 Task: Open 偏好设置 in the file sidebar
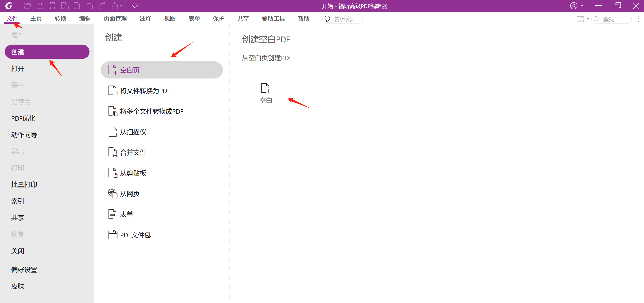tap(24, 270)
